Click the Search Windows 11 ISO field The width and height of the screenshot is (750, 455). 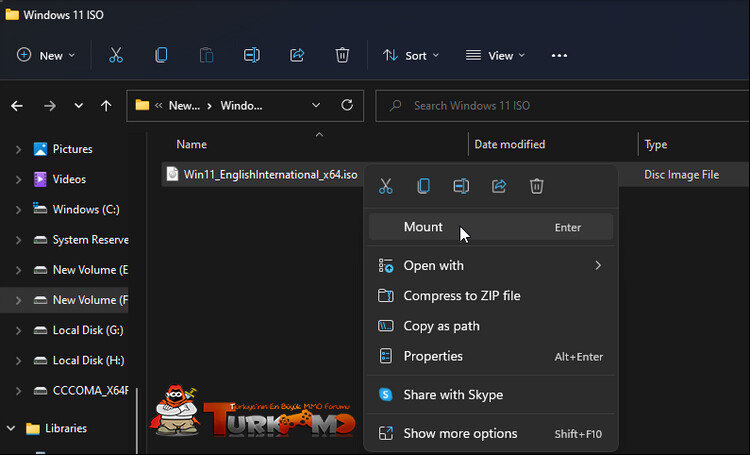point(562,106)
